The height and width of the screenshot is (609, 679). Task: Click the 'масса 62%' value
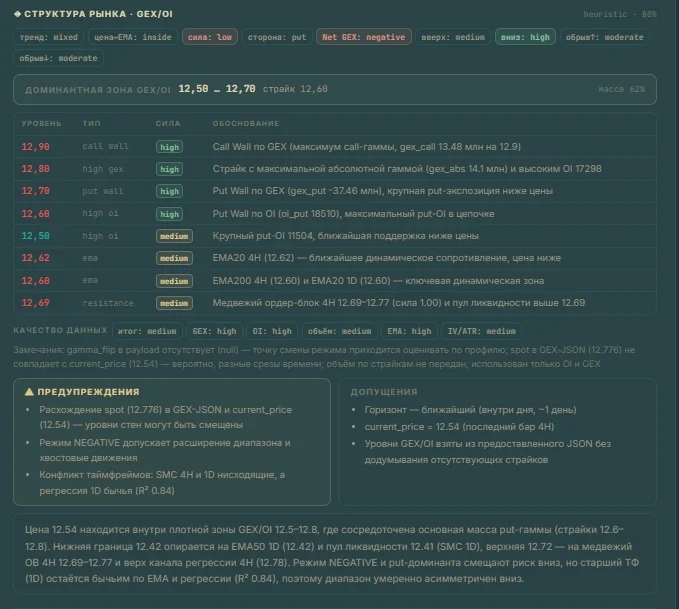point(621,89)
